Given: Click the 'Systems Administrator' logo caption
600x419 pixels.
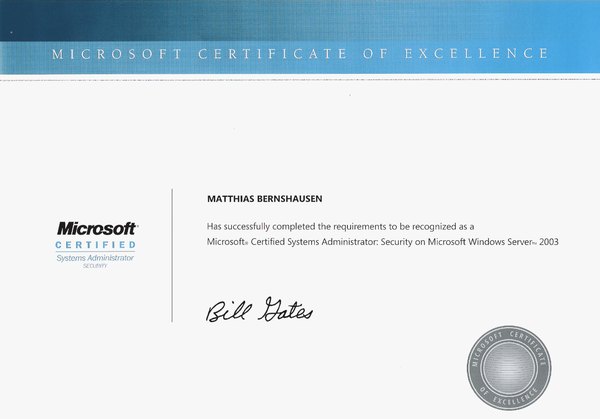Looking at the screenshot, I should [95, 258].
